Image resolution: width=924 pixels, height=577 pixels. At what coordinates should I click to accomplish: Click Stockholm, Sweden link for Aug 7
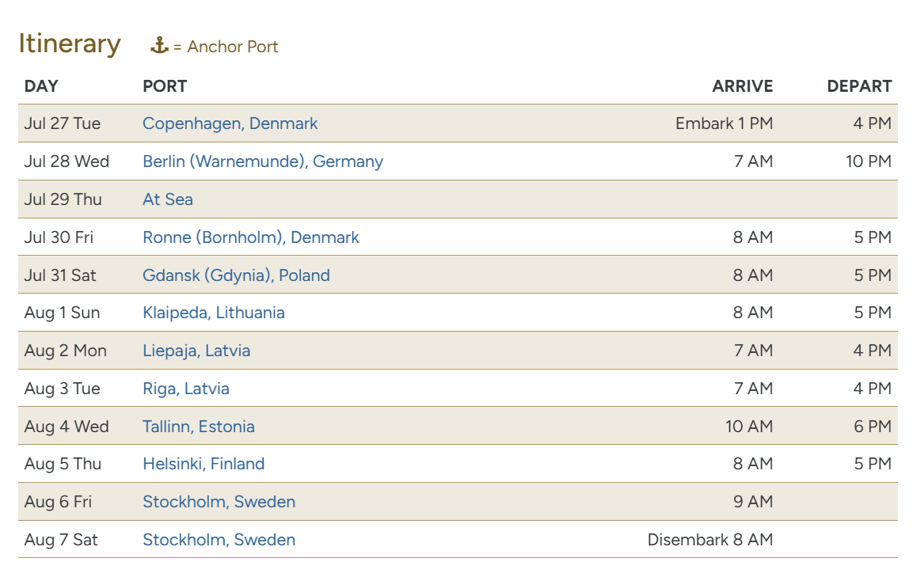[219, 540]
